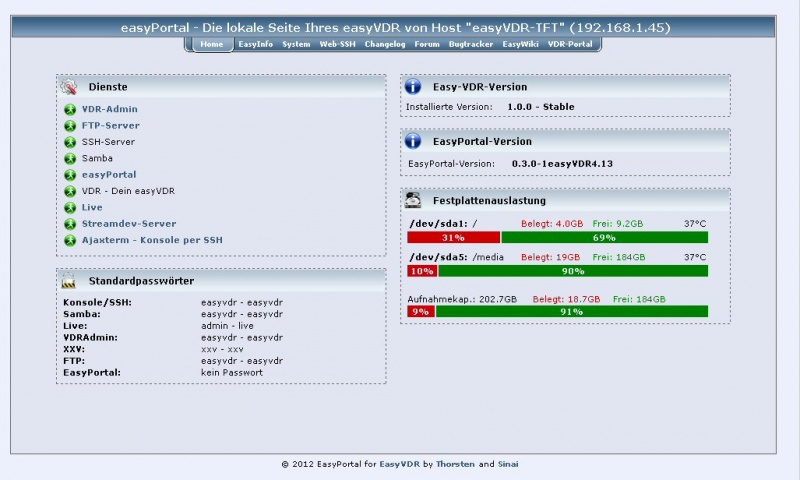Image resolution: width=800 pixels, height=480 pixels.
Task: Go to the Web-SSH tab
Action: 337,45
